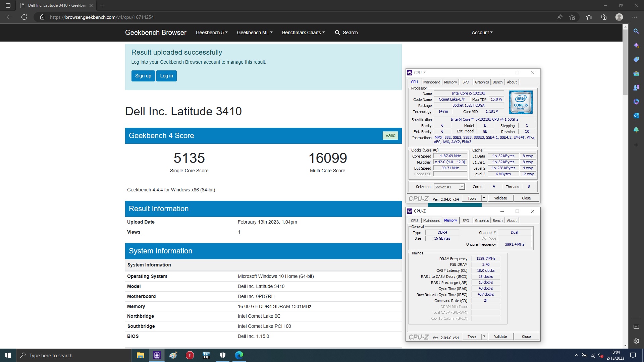Click the Tools button in lower CPU-Z

pos(472,337)
